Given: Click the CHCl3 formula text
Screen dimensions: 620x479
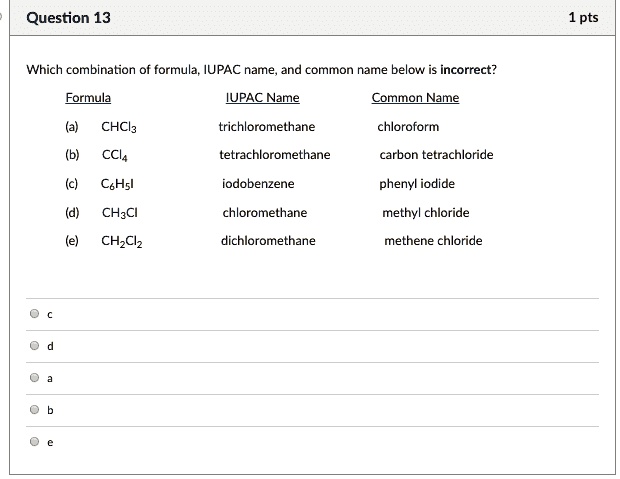Looking at the screenshot, I should [119, 127].
